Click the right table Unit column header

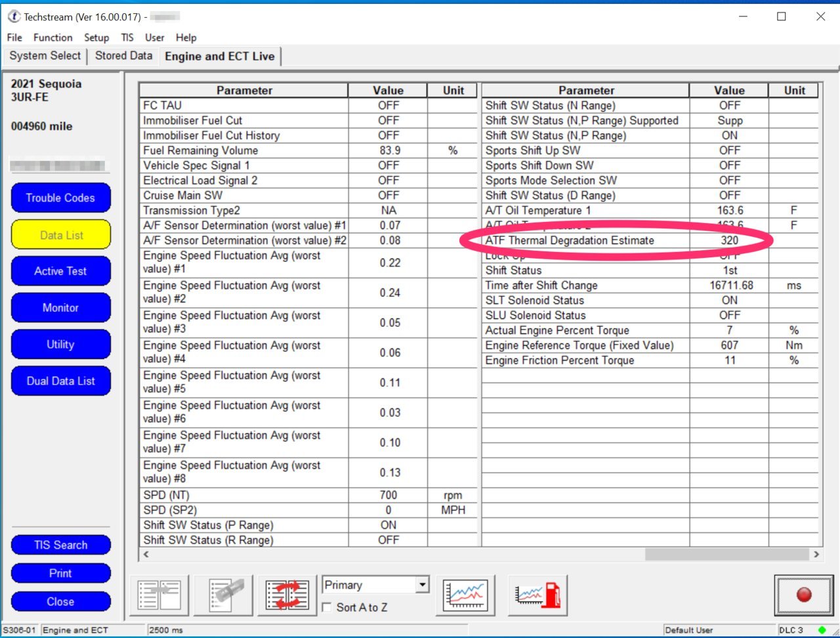coord(794,91)
